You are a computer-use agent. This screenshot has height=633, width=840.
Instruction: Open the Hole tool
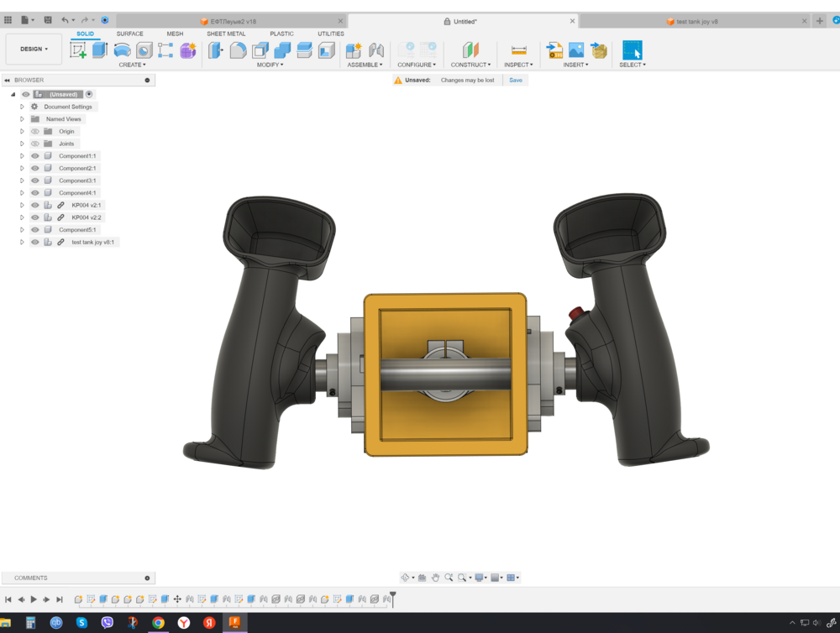[143, 50]
